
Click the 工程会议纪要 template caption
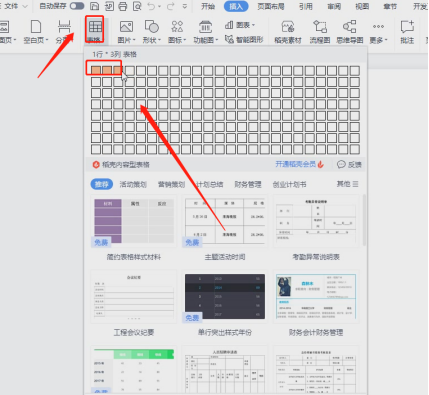pyautogui.click(x=134, y=332)
